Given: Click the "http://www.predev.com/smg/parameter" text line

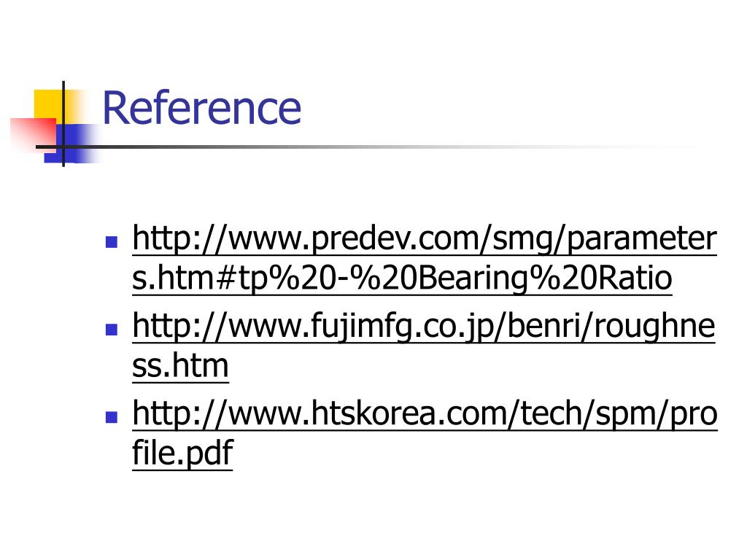Looking at the screenshot, I should 425,238.
